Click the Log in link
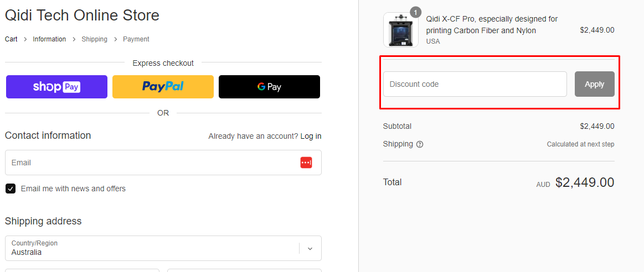Image resolution: width=644 pixels, height=272 pixels. (311, 136)
